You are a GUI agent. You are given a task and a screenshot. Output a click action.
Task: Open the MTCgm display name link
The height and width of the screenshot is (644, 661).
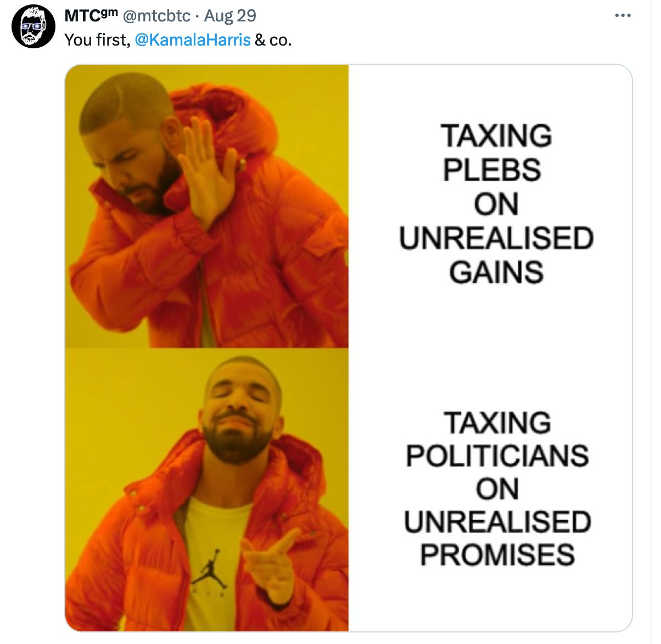click(91, 15)
